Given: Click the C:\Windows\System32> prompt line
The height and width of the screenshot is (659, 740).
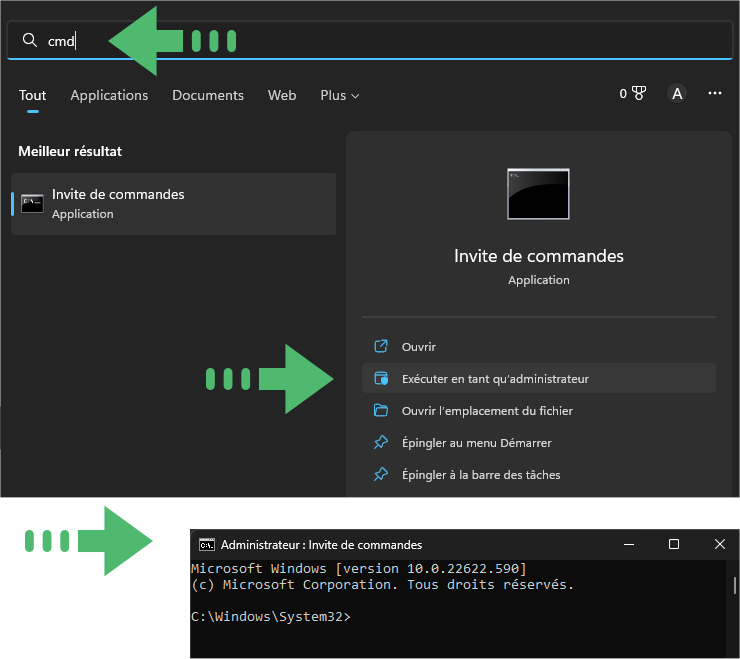Looking at the screenshot, I should [271, 617].
